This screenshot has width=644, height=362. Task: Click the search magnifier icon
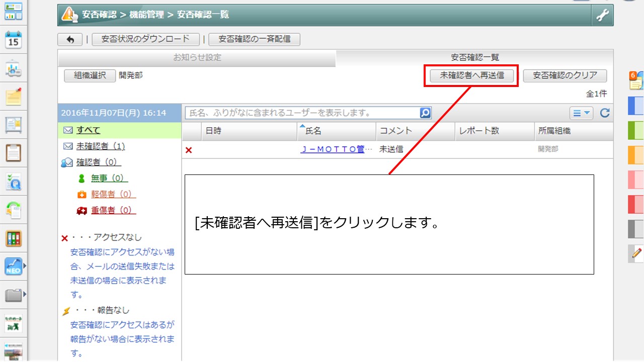425,113
